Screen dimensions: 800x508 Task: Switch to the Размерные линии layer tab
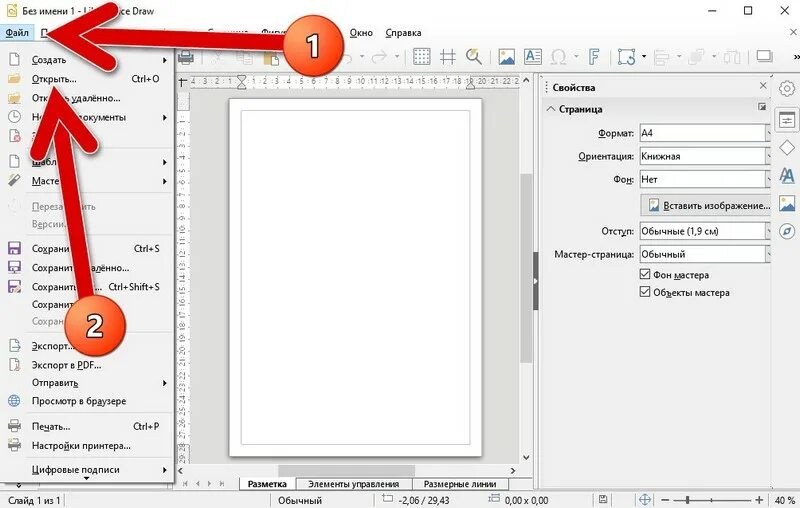(x=460, y=484)
